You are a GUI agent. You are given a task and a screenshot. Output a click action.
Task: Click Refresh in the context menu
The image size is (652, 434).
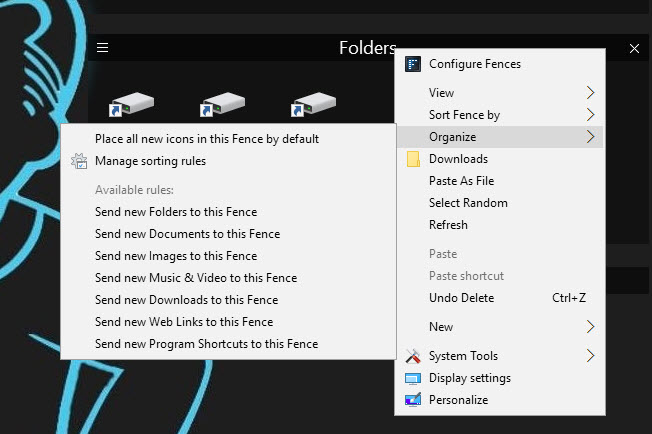pyautogui.click(x=500, y=225)
